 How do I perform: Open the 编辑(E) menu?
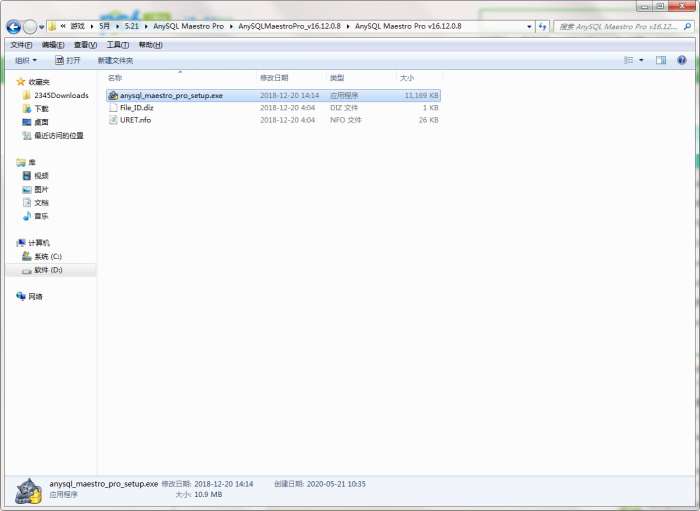53,45
